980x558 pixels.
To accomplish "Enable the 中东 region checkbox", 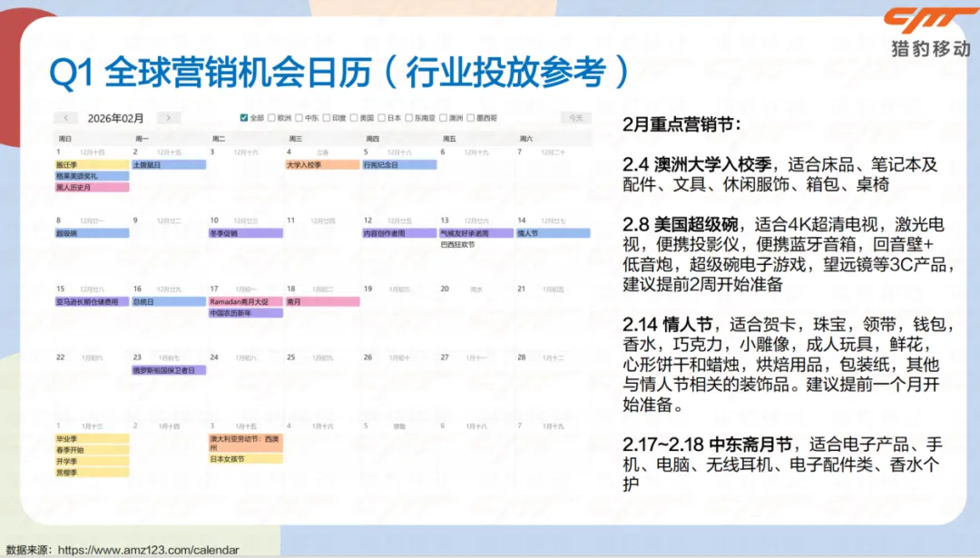I will coord(299,117).
